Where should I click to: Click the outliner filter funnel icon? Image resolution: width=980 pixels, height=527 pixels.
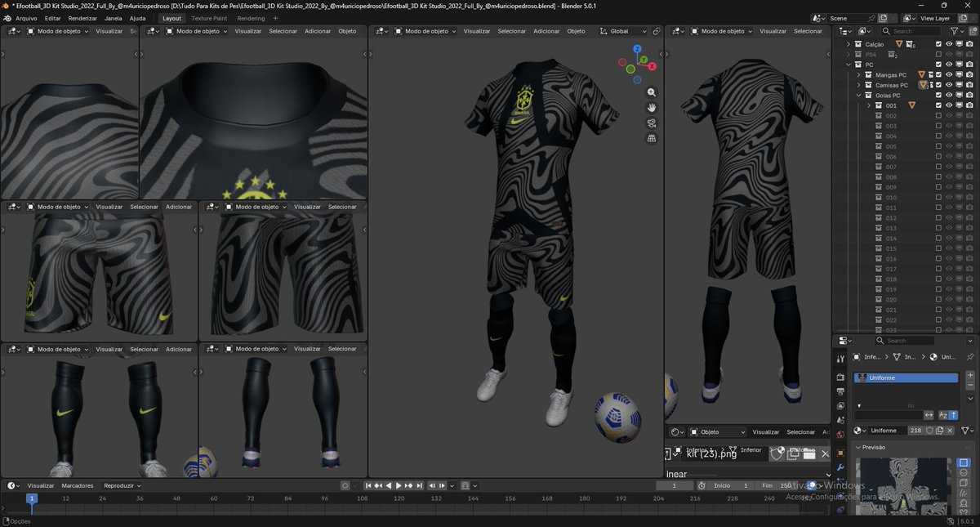click(x=955, y=31)
